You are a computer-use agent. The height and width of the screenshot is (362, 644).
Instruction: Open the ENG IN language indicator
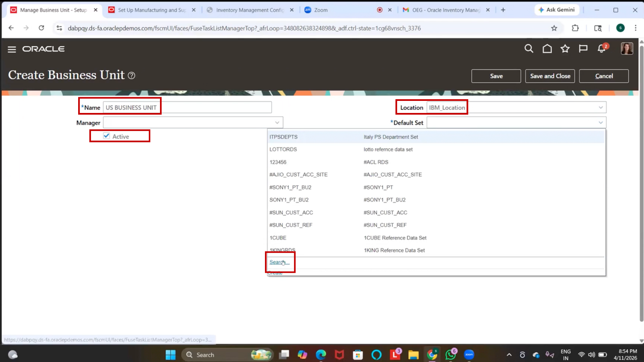point(566,355)
